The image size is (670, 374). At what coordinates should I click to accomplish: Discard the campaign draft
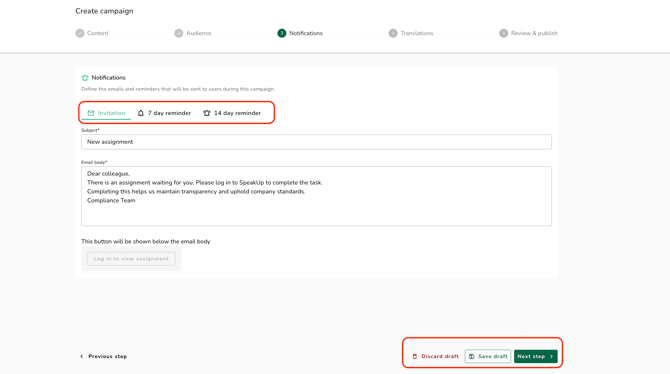tap(435, 356)
